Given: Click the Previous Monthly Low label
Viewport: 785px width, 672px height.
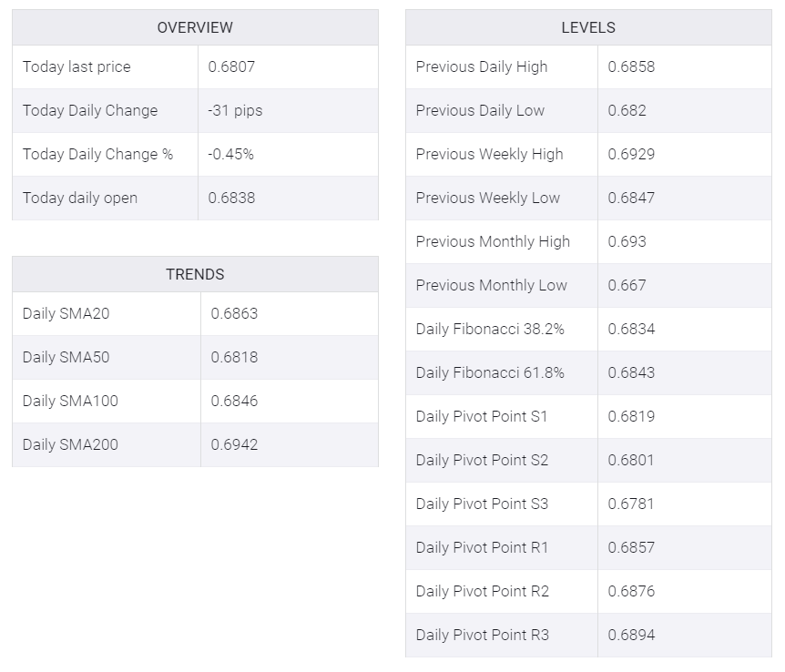Looking at the screenshot, I should (x=492, y=285).
